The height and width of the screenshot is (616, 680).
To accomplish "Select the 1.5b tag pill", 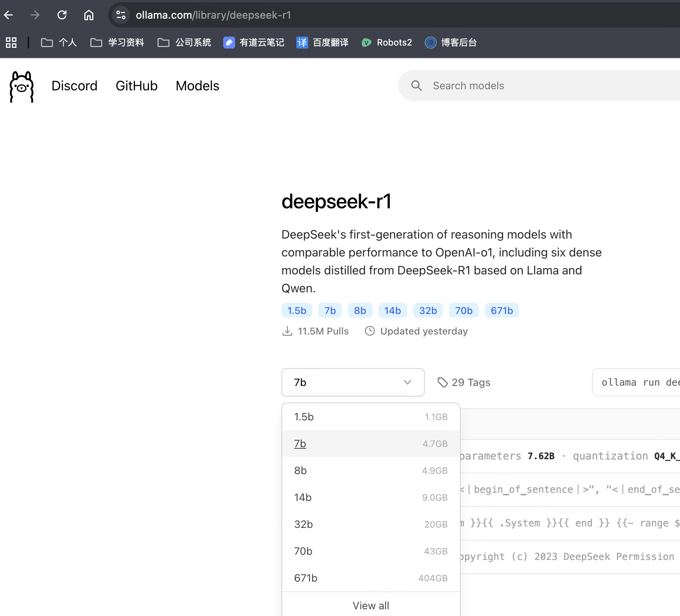I will 297,310.
